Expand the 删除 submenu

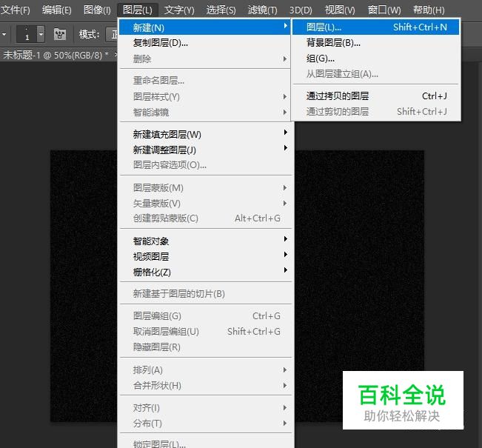point(205,58)
